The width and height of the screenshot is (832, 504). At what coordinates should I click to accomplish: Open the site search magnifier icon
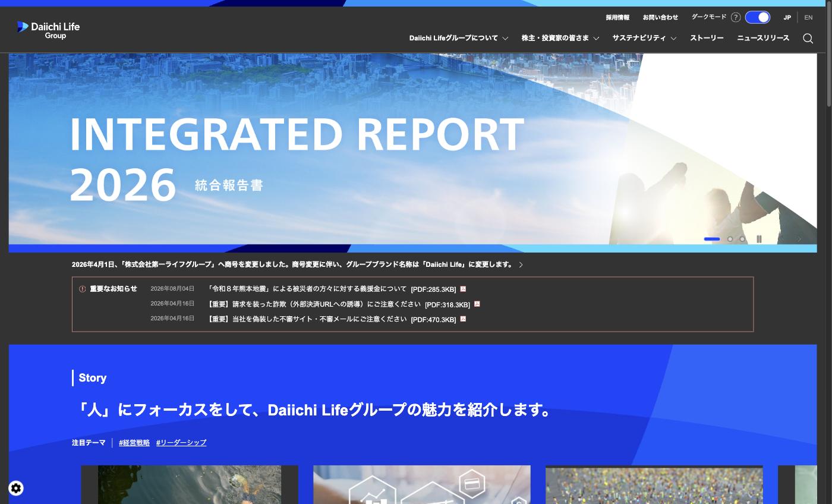point(808,38)
